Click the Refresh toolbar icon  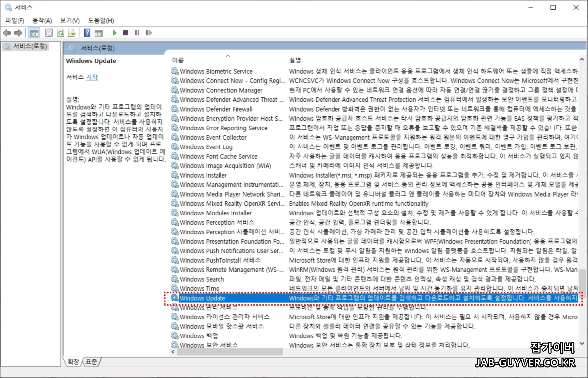[x=61, y=33]
